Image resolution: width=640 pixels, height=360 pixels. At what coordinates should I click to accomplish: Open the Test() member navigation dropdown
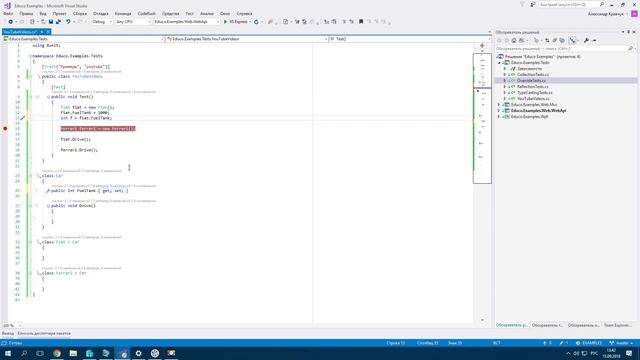pyautogui.click(x=410, y=39)
